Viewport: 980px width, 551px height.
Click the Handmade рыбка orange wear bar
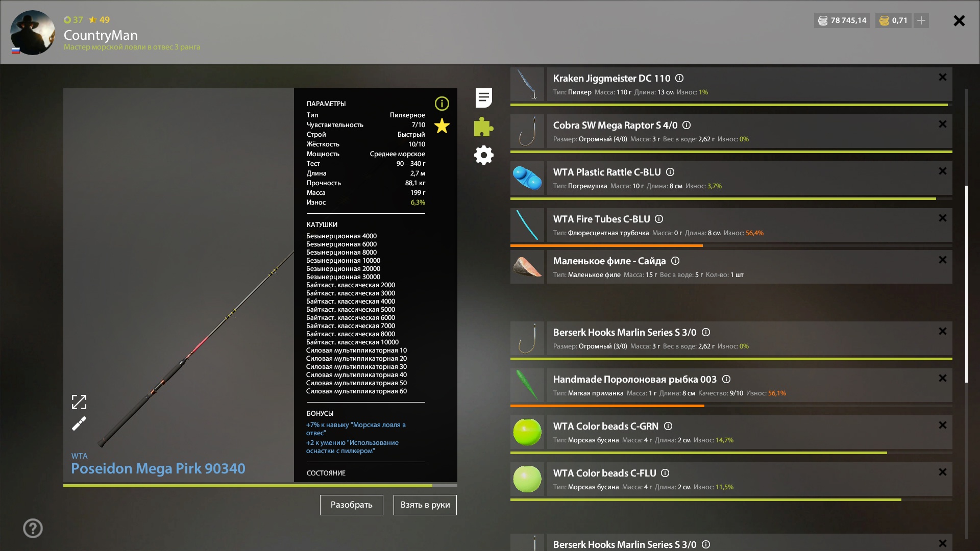(x=607, y=406)
